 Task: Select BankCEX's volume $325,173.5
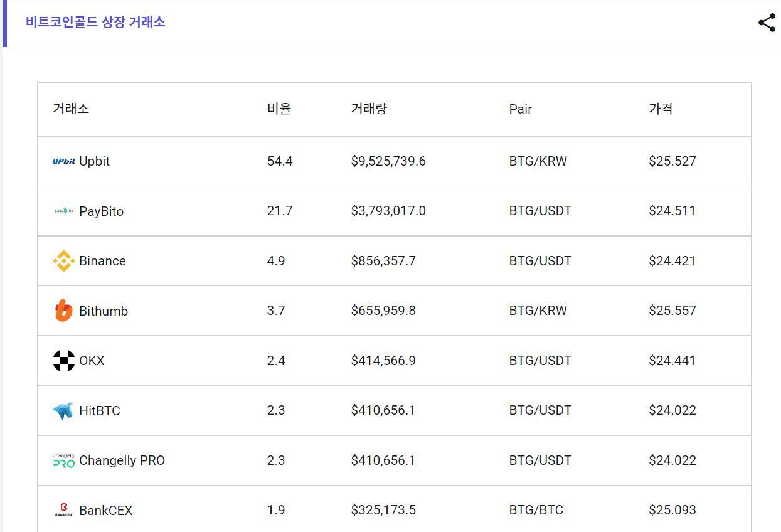[383, 510]
